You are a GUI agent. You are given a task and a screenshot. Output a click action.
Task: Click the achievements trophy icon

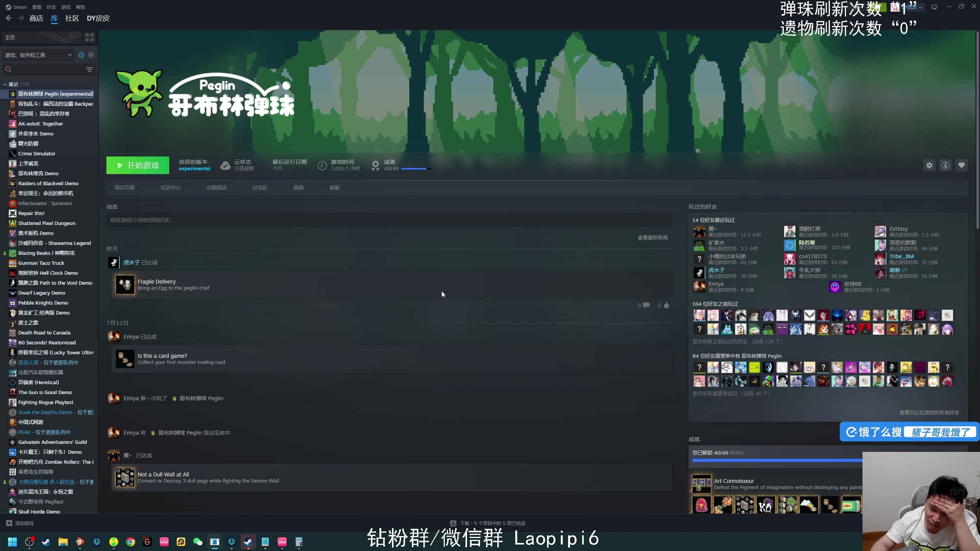pos(376,165)
